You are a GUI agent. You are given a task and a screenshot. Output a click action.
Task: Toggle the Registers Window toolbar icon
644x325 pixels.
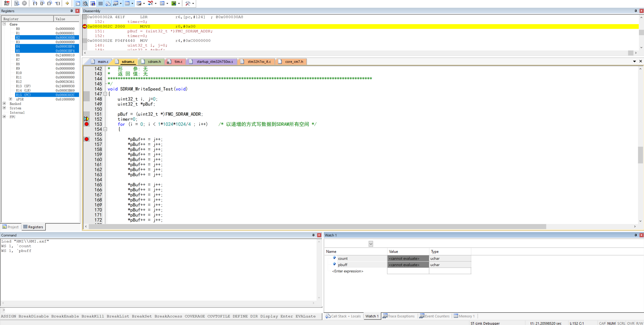click(x=100, y=3)
